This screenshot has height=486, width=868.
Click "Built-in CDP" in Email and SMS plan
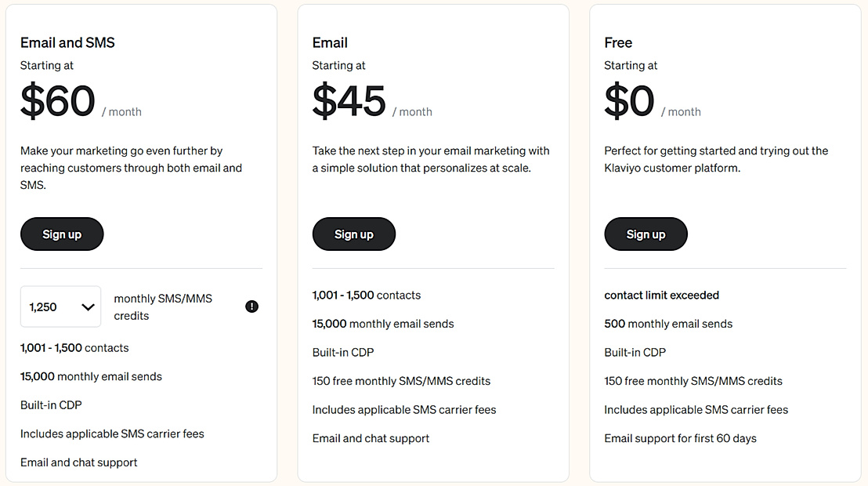[x=51, y=405]
